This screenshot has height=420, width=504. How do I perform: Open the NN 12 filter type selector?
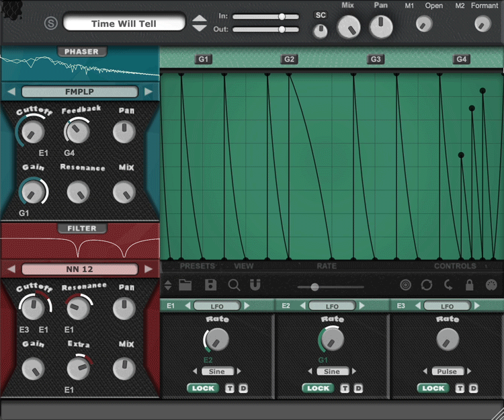coord(79,269)
